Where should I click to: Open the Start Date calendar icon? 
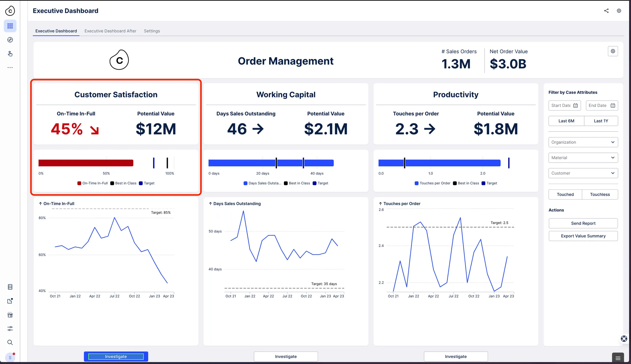coord(575,106)
